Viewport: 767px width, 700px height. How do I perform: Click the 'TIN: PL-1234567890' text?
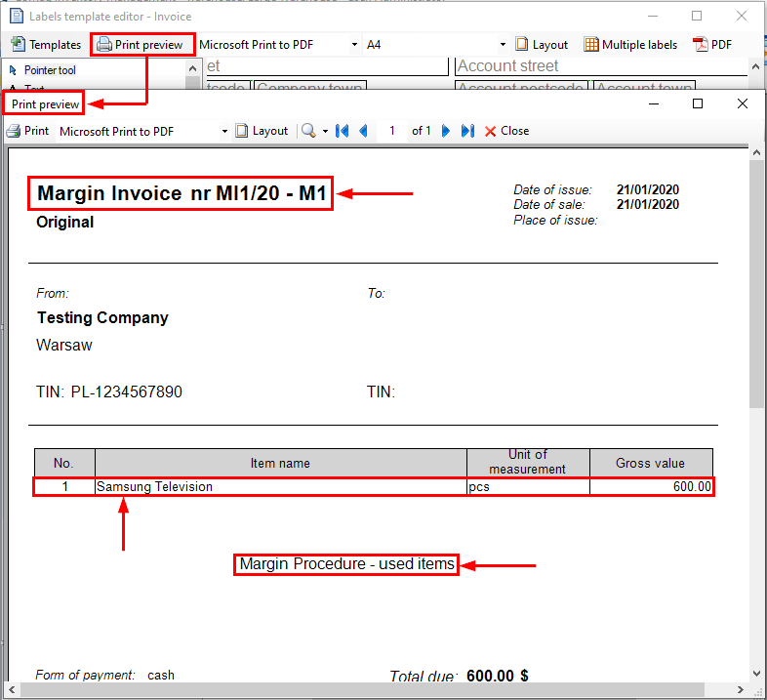click(x=109, y=391)
